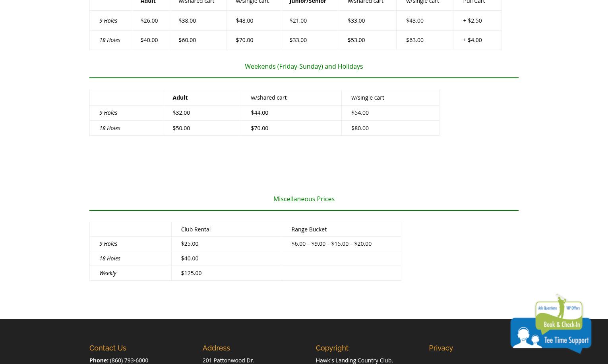Click the '$38.00' price cell
Screen dimensions: 608x364
pos(187,20)
